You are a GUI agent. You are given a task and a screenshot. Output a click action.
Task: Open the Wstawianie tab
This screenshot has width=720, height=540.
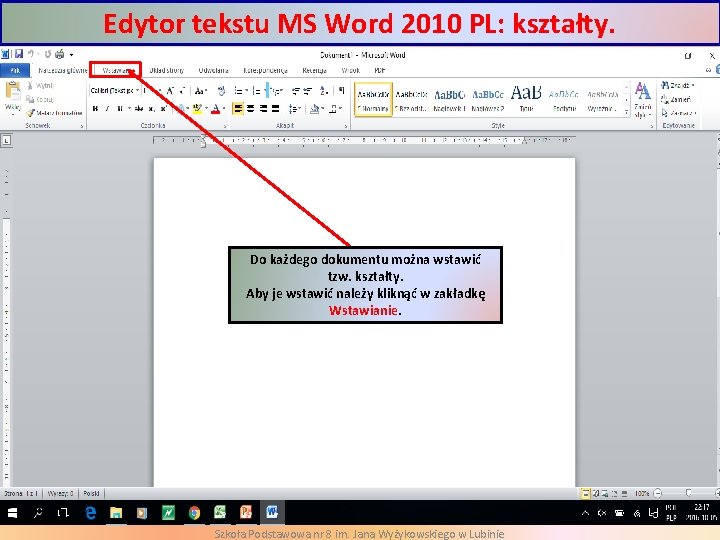(x=116, y=70)
